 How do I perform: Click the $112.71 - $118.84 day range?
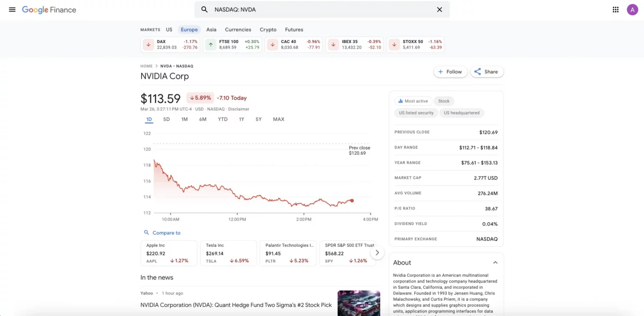tap(479, 147)
